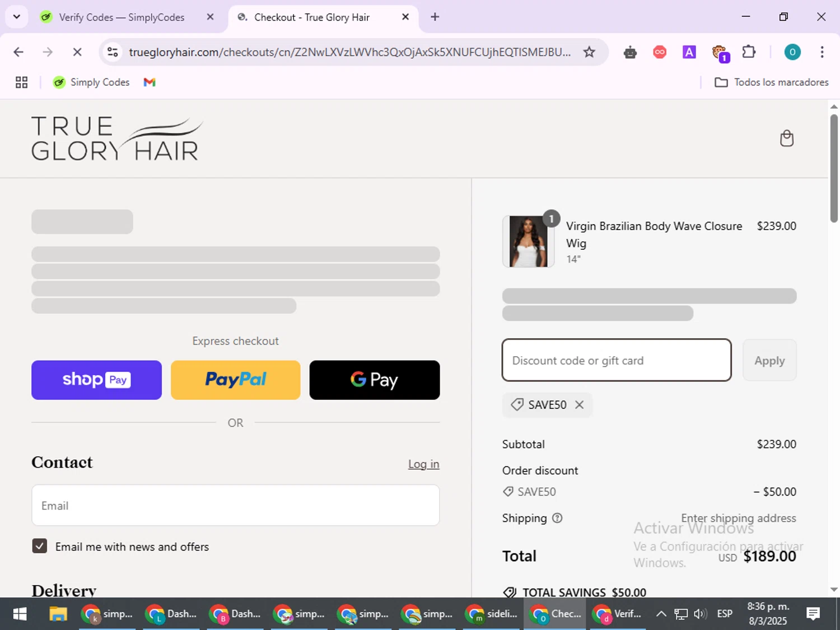Image resolution: width=840 pixels, height=630 pixels.
Task: Open the notification center icon
Action: tap(813, 614)
